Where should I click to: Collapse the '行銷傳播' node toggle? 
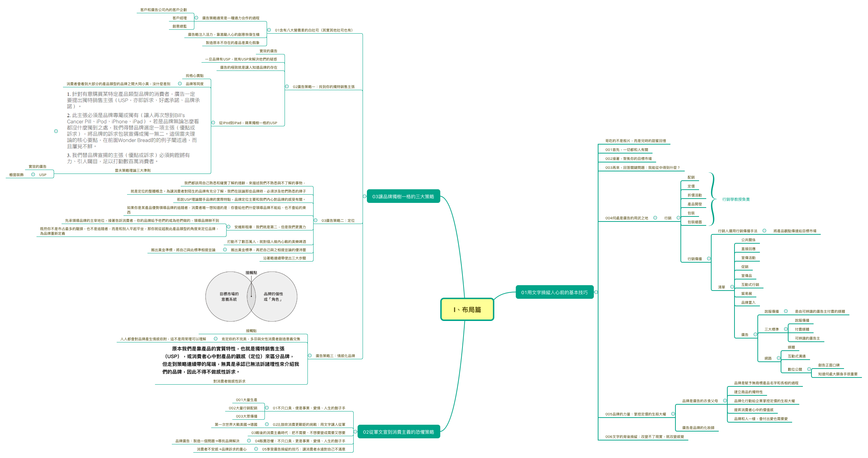click(x=709, y=259)
